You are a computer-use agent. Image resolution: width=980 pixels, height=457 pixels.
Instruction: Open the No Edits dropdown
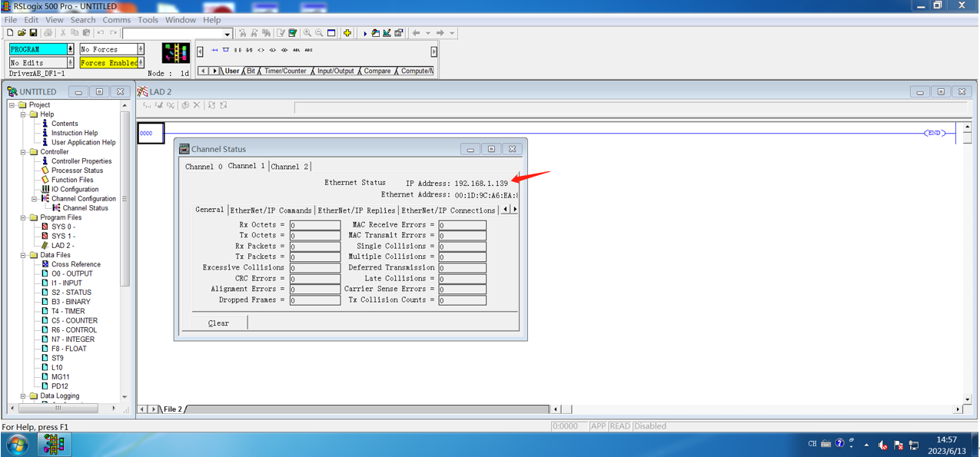click(x=70, y=63)
